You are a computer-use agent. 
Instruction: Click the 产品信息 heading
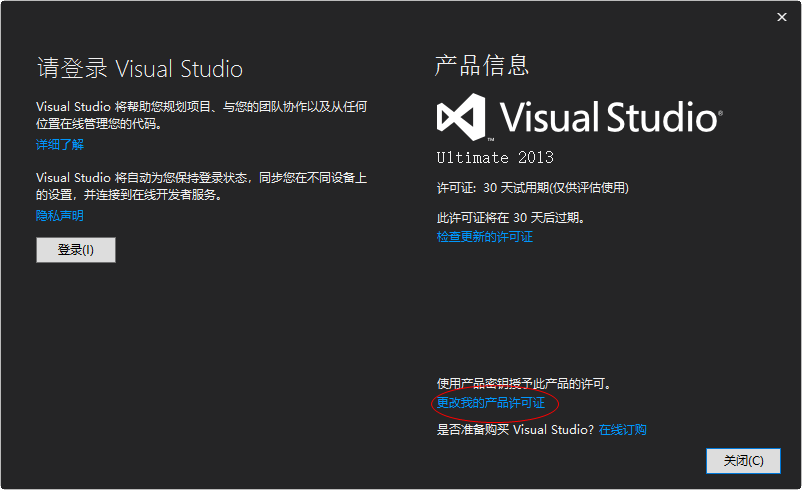pos(482,66)
